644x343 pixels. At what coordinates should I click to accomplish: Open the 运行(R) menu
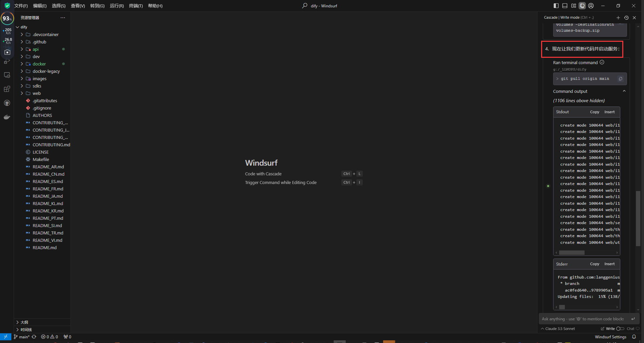tap(117, 6)
